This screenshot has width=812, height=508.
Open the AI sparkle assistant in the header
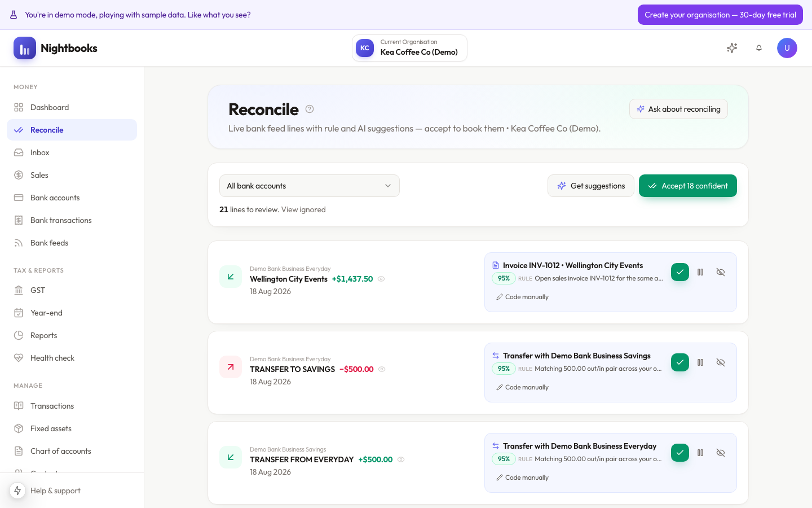pos(732,48)
